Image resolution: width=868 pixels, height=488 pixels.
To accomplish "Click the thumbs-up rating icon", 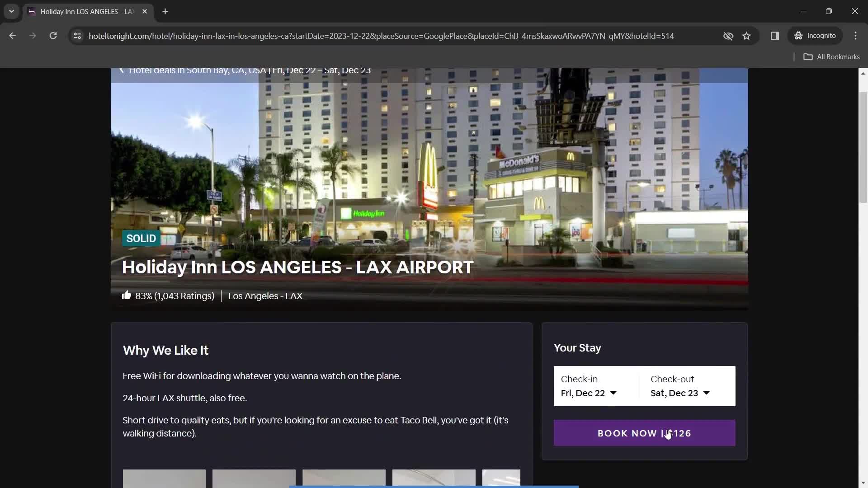I will point(127,296).
